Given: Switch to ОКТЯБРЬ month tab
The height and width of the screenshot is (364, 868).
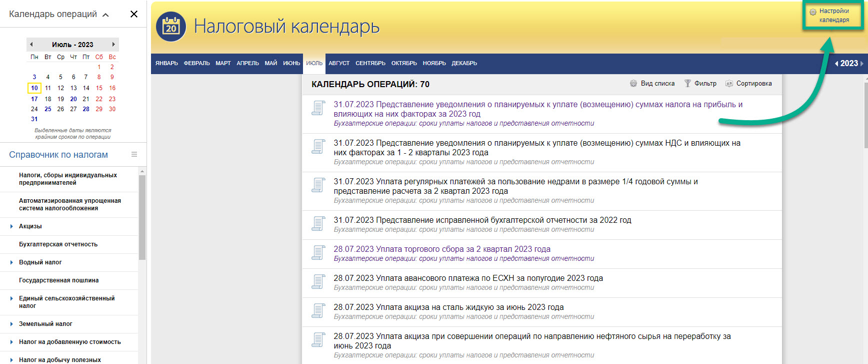Looking at the screenshot, I should coord(404,64).
